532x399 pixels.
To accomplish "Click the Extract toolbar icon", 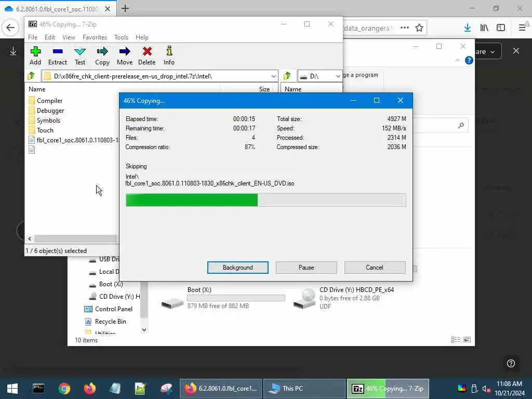I will pos(58,56).
